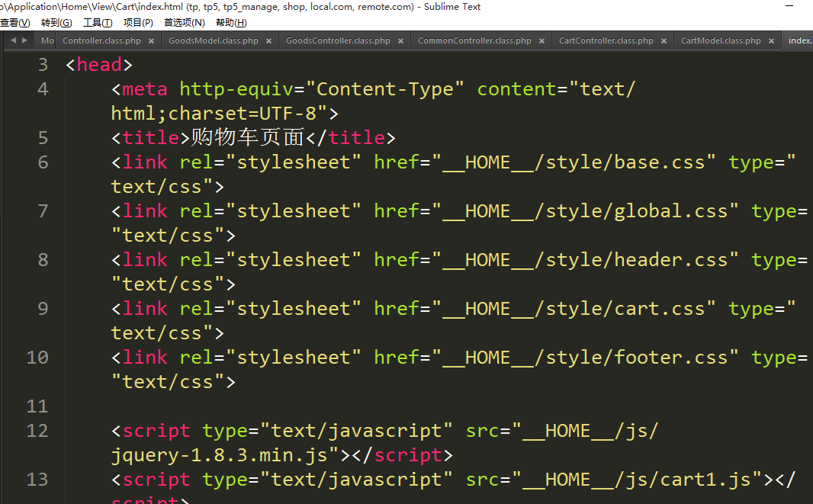Screen dimensions: 813x504
Task: Close the GoodsModel.class.php tab
Action: click(268, 41)
